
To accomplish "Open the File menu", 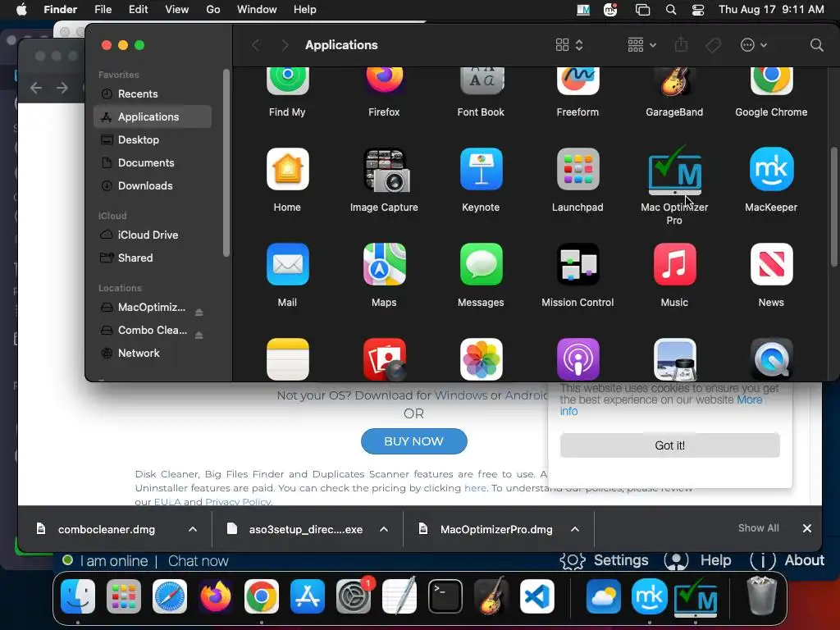I will (103, 10).
